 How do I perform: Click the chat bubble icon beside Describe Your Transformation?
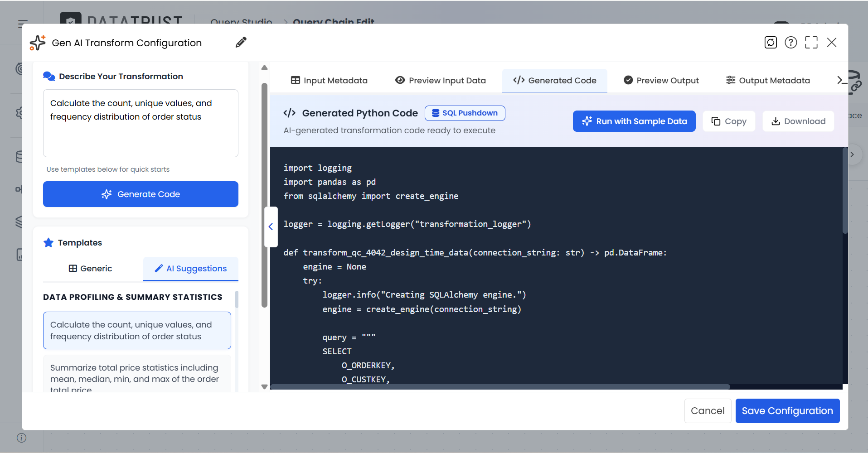(49, 76)
